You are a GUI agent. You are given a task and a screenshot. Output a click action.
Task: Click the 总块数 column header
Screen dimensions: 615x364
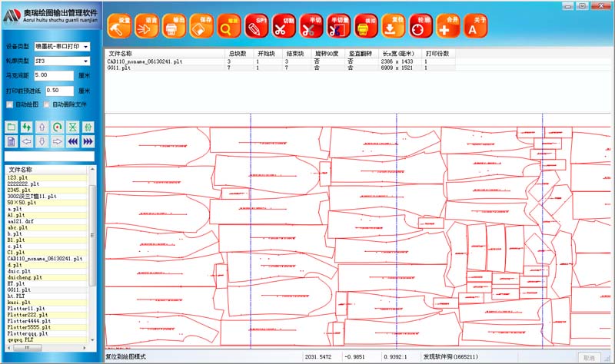coord(238,54)
